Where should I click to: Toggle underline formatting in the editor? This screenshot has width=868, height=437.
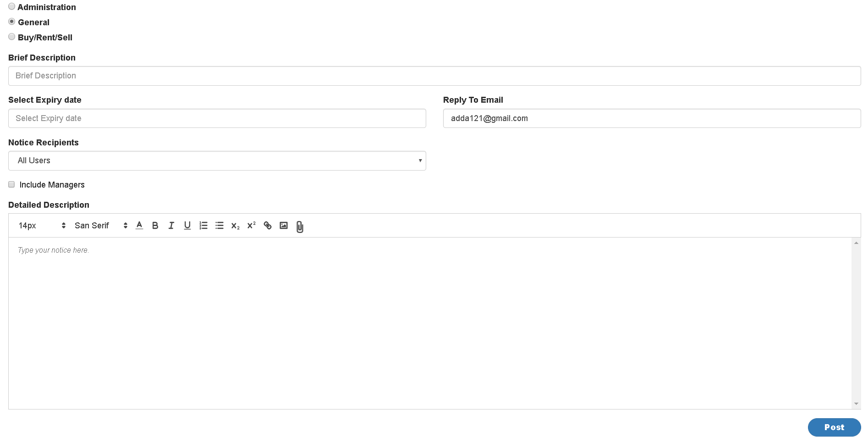[187, 226]
